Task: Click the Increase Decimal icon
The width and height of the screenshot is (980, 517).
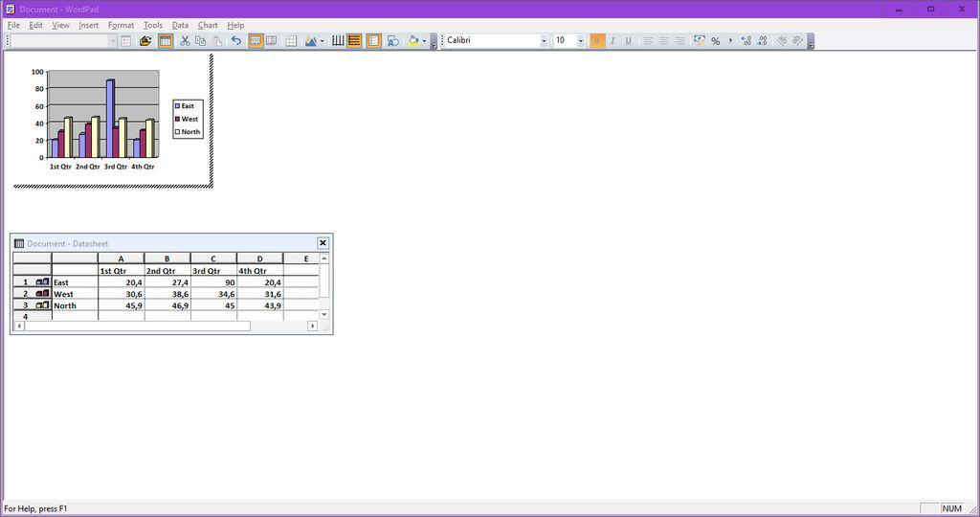Action: click(x=746, y=40)
